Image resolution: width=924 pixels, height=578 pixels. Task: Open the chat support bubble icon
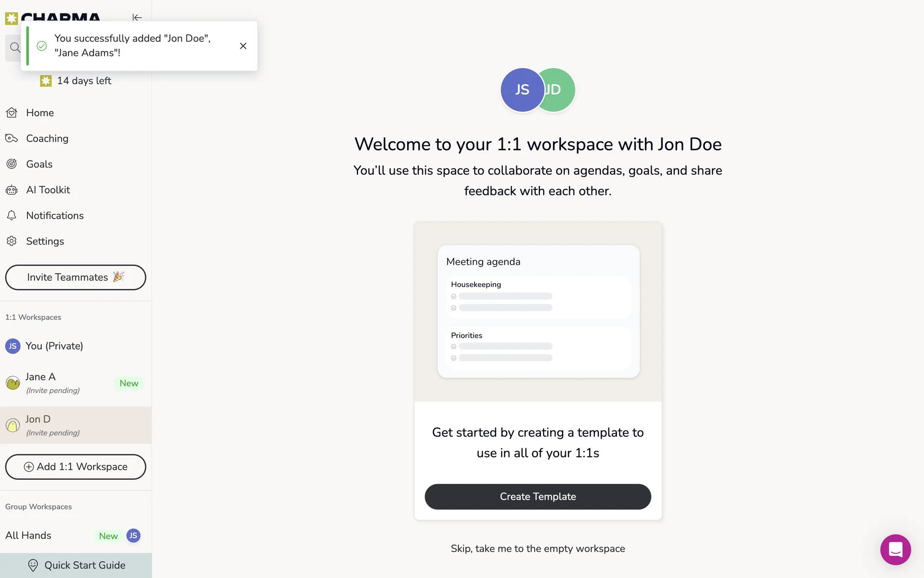click(x=896, y=550)
